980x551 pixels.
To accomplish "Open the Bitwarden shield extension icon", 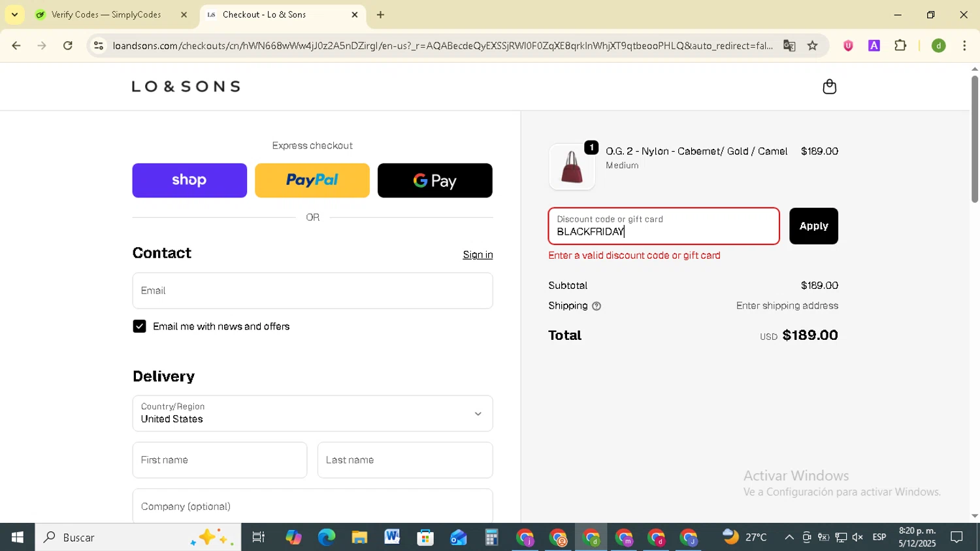I will pyautogui.click(x=848, y=46).
